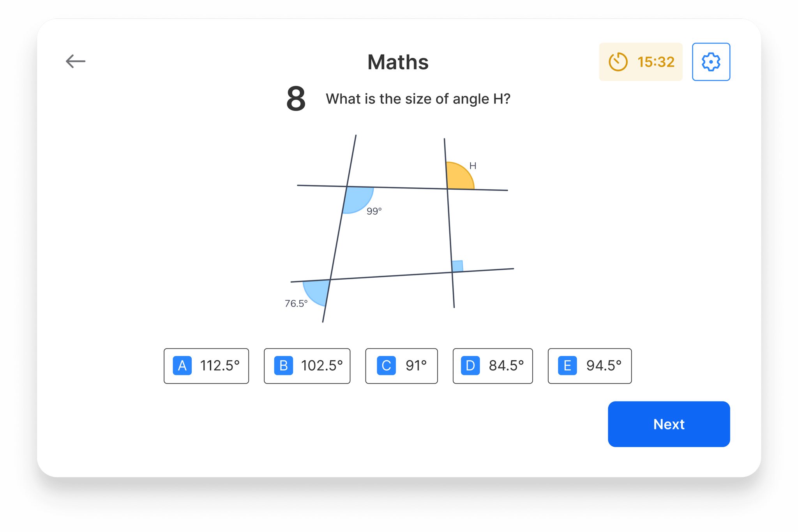Click the Maths page title
The height and width of the screenshot is (532, 798).
[x=398, y=62]
